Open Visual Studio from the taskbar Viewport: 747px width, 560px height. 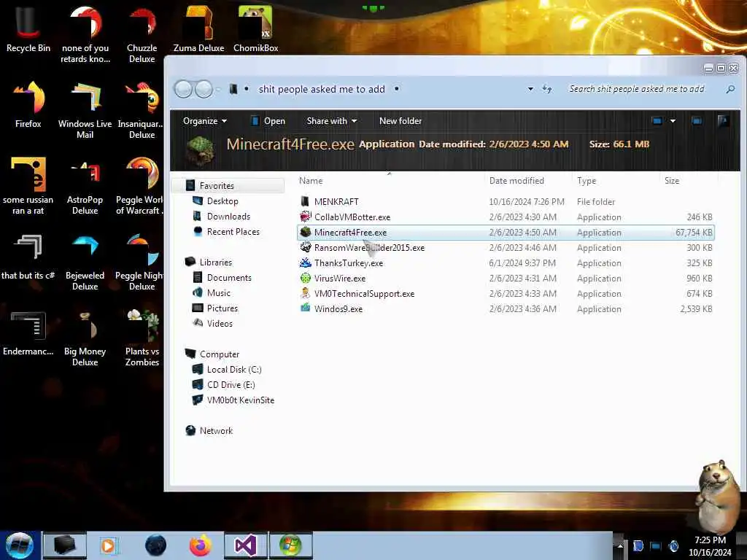coord(246,545)
